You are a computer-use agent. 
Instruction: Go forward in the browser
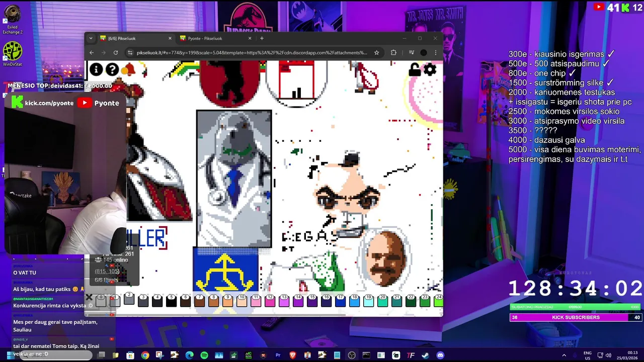(104, 52)
